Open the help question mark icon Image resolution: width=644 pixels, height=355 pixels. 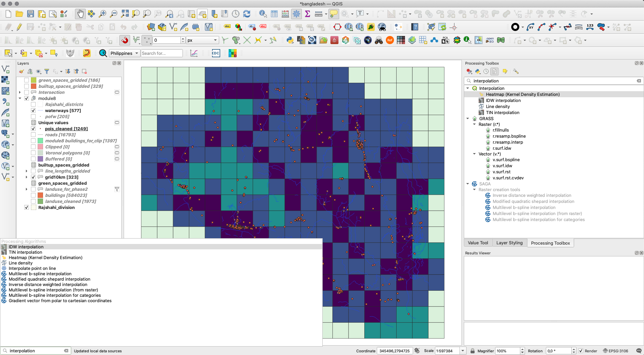[415, 27]
